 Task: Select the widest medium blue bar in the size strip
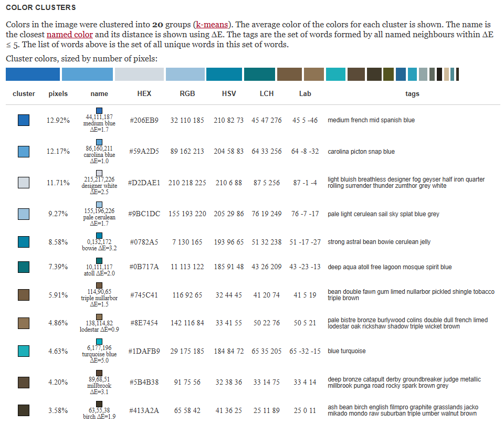(x=33, y=75)
